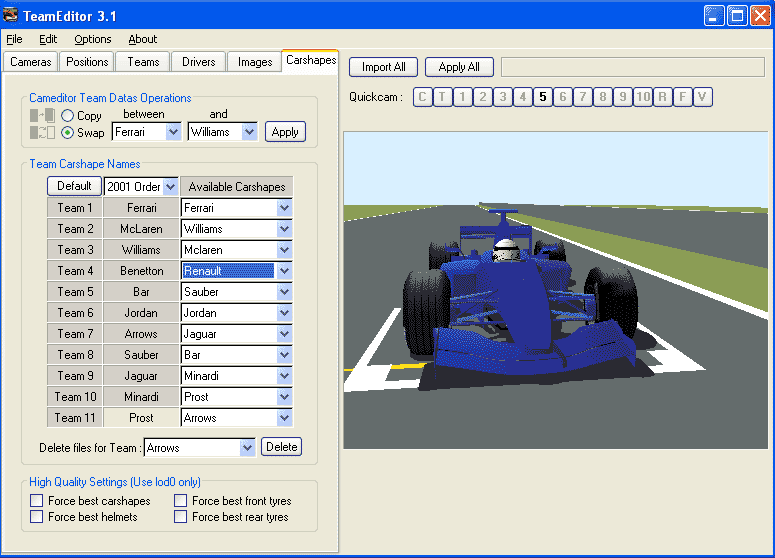
Task: Open the 2001 Order dropdown
Action: [x=169, y=186]
